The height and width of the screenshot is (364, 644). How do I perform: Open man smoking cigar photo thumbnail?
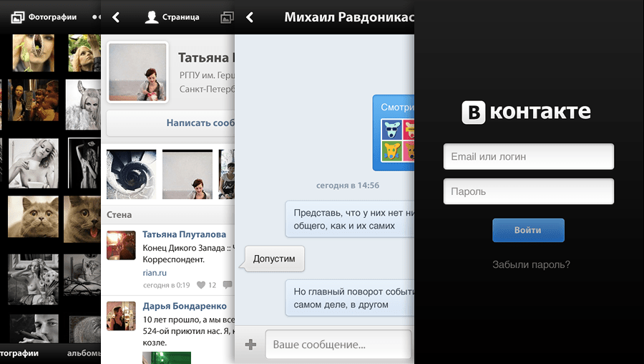click(x=34, y=329)
